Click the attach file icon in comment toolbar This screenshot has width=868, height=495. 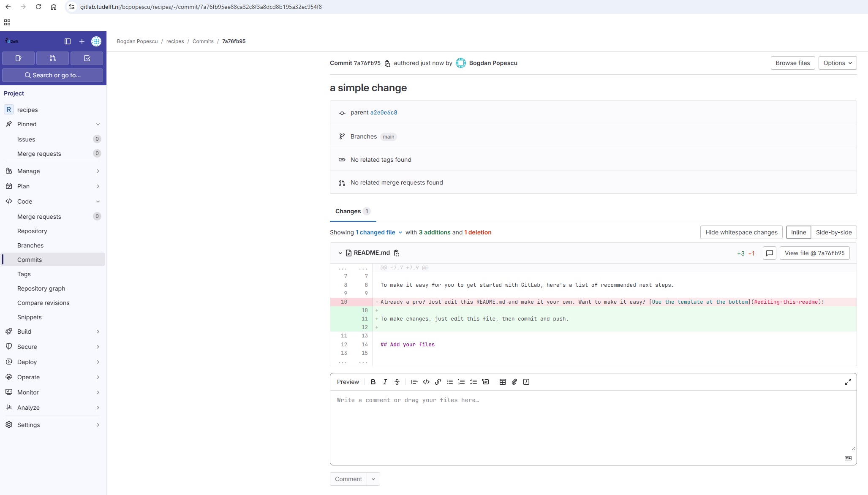click(x=514, y=382)
